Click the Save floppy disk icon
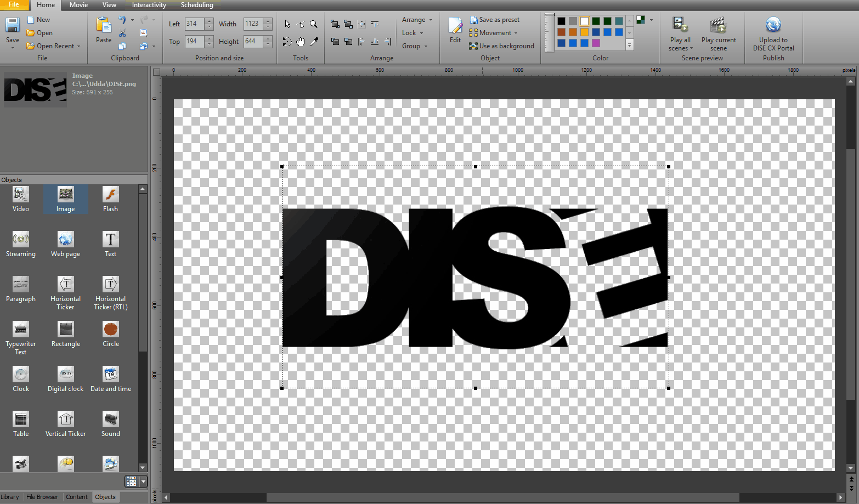 point(12,25)
